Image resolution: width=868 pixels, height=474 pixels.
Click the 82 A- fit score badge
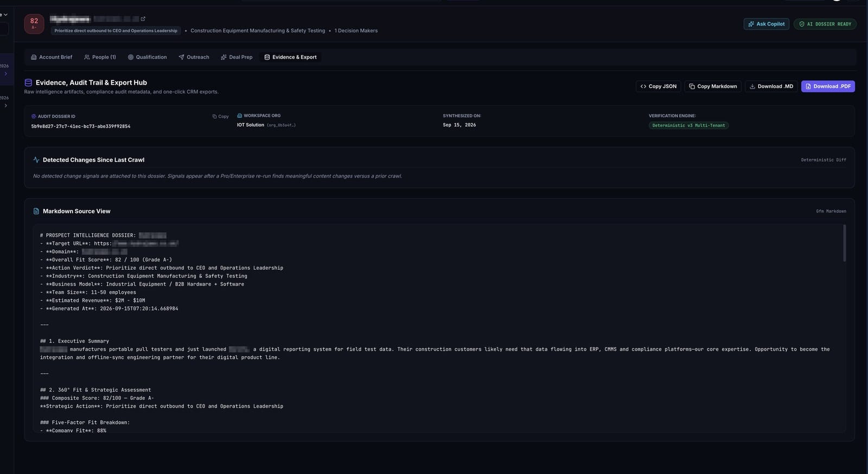(x=34, y=24)
